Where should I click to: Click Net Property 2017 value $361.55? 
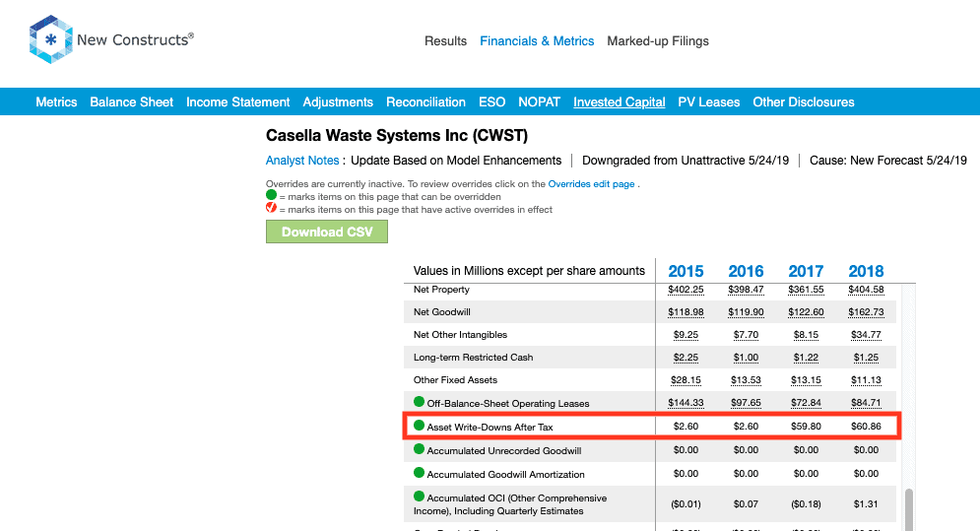point(806,290)
